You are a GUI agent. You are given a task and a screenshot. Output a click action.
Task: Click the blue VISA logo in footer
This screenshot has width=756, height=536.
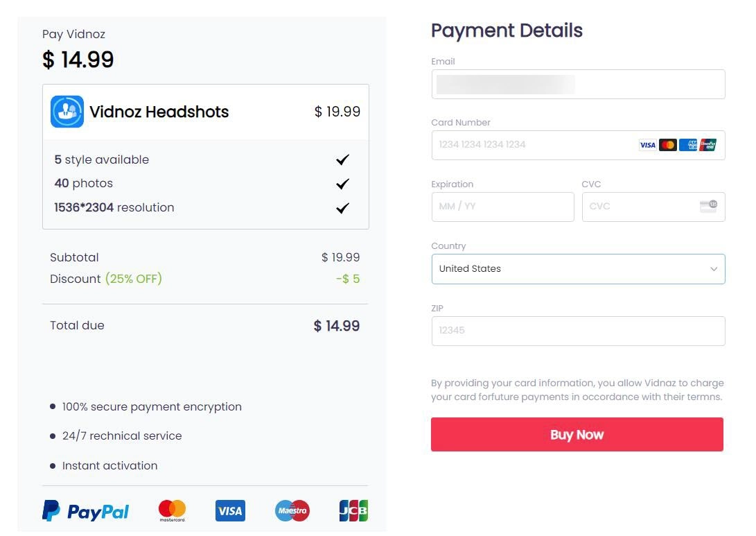(x=230, y=511)
